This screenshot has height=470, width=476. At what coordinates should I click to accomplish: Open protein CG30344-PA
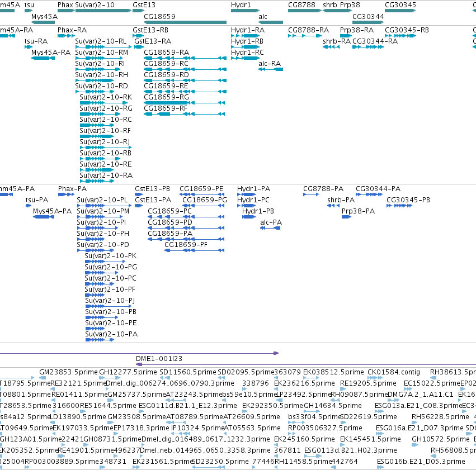click(378, 189)
